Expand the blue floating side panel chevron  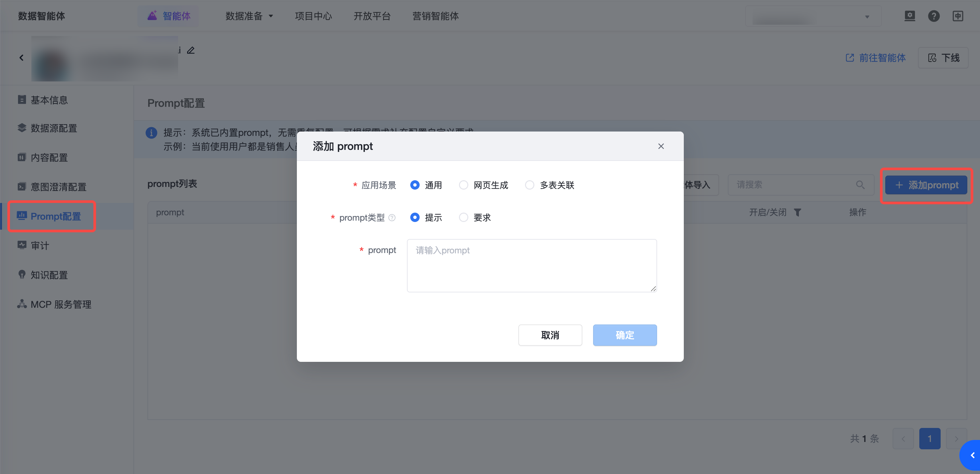pyautogui.click(x=972, y=455)
